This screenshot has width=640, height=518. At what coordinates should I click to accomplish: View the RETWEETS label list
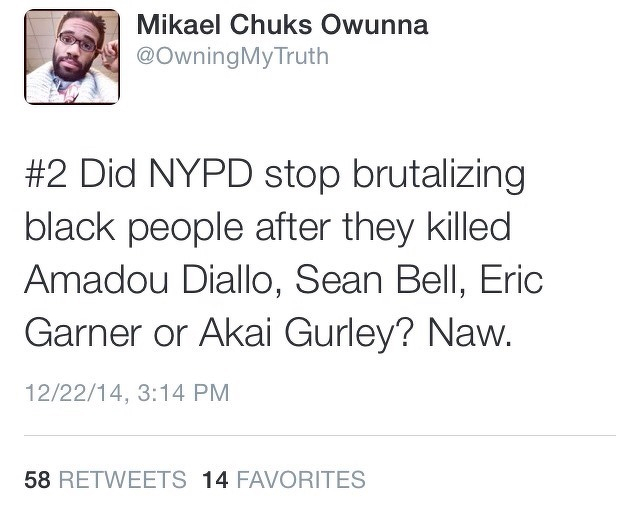pyautogui.click(x=123, y=480)
